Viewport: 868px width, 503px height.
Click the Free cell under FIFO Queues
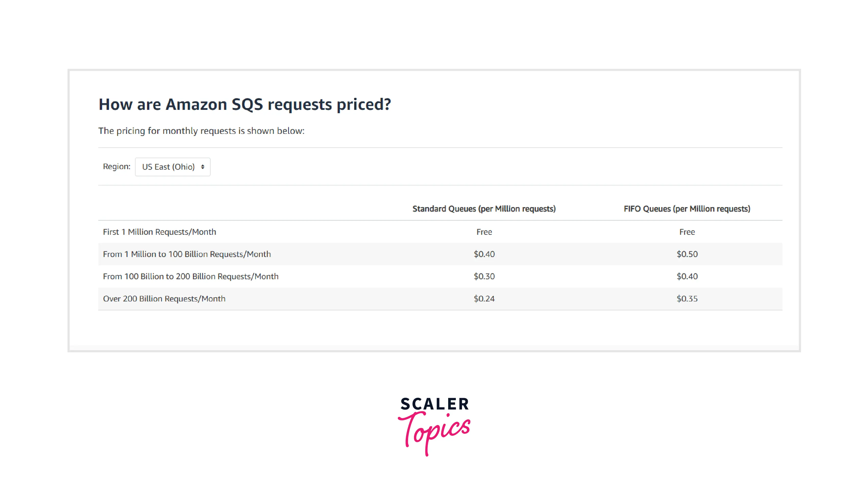[687, 232]
